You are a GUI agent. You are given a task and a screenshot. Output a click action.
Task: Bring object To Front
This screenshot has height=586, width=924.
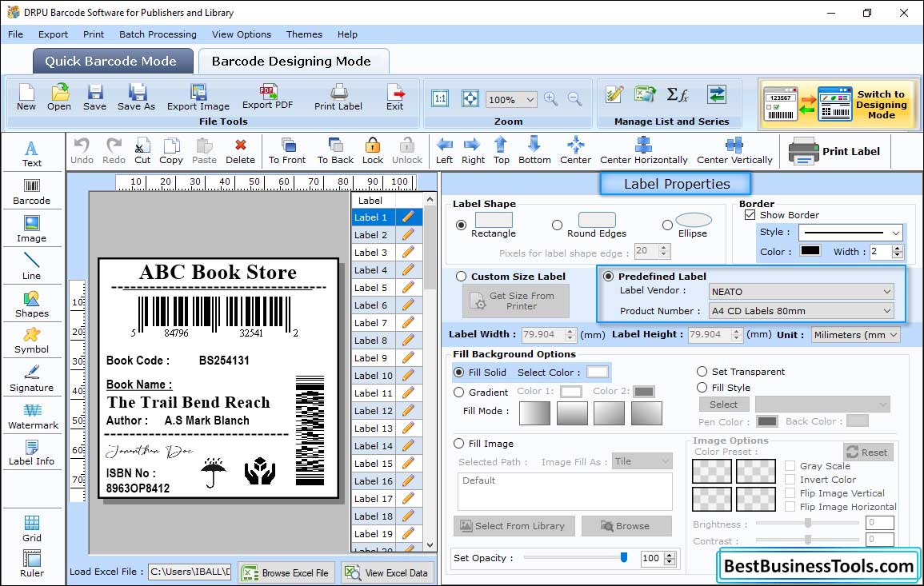287,151
